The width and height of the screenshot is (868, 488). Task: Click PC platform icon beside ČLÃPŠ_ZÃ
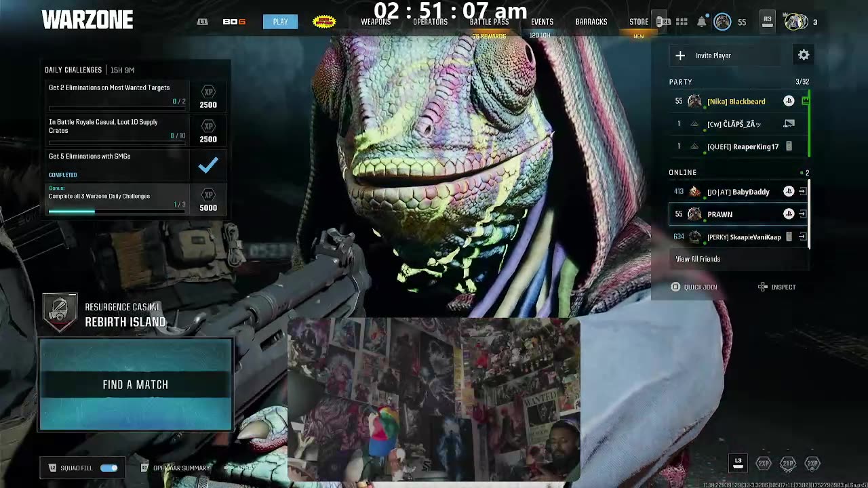[x=789, y=124]
